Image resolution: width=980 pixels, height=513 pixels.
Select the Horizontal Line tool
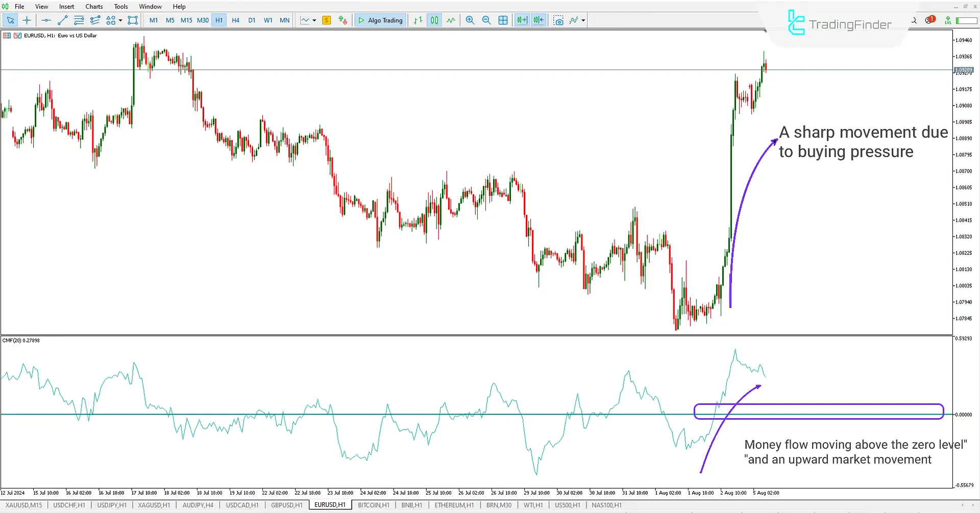pyautogui.click(x=46, y=20)
